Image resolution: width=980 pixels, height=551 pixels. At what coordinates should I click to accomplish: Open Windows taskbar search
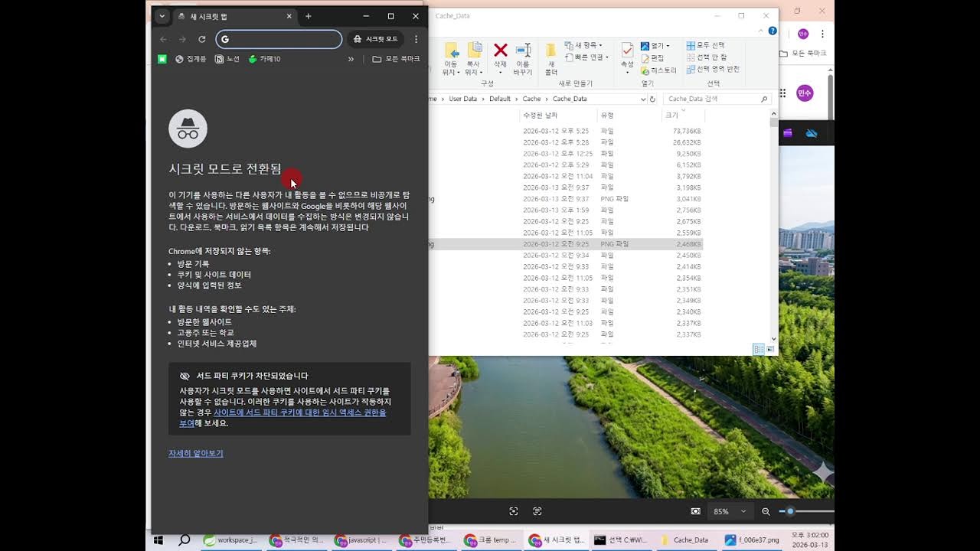pyautogui.click(x=184, y=540)
